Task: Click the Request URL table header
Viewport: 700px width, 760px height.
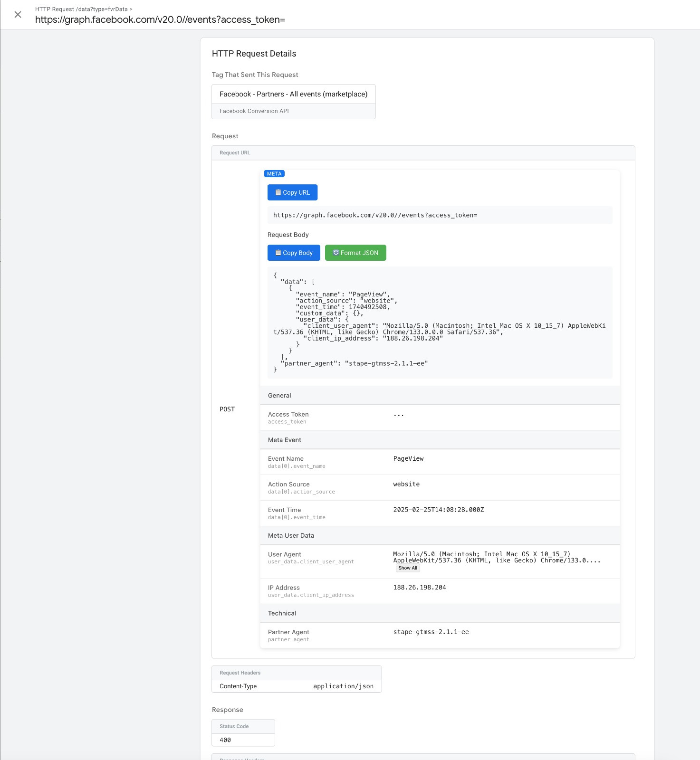Action: pyautogui.click(x=423, y=153)
